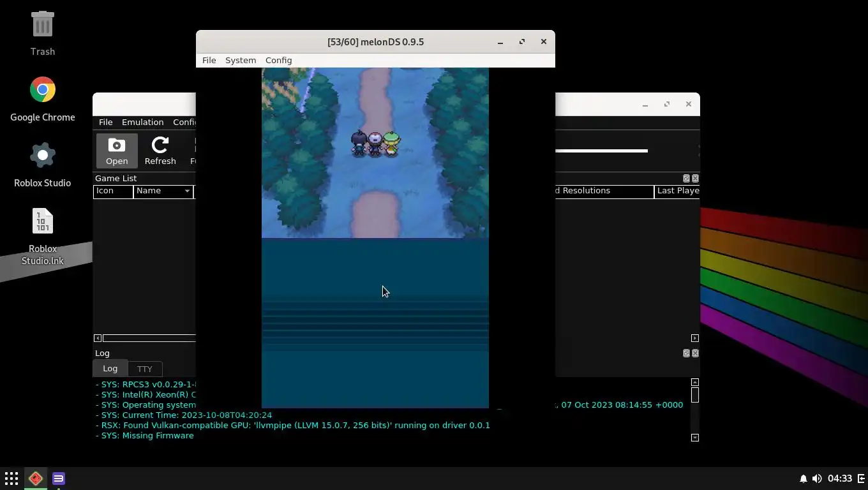Float the Game List panel
This screenshot has width=868, height=490.
(x=686, y=178)
